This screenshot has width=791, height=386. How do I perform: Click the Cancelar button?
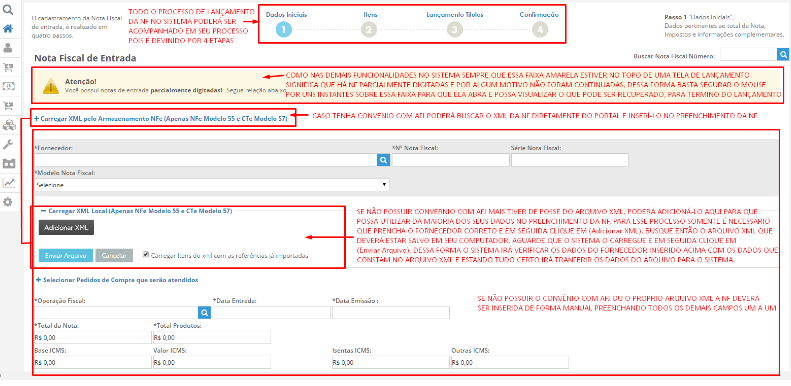pyautogui.click(x=114, y=255)
